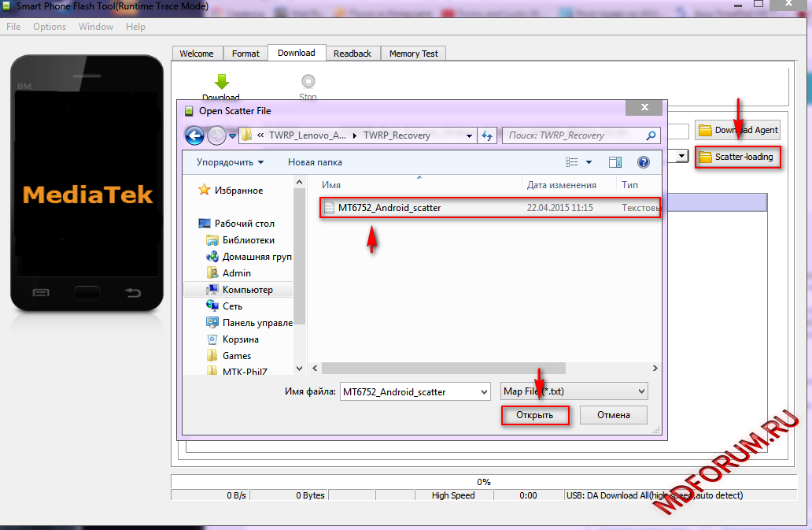Open the Упорядочить dropdown menu
The height and width of the screenshot is (530, 812).
coord(230,162)
